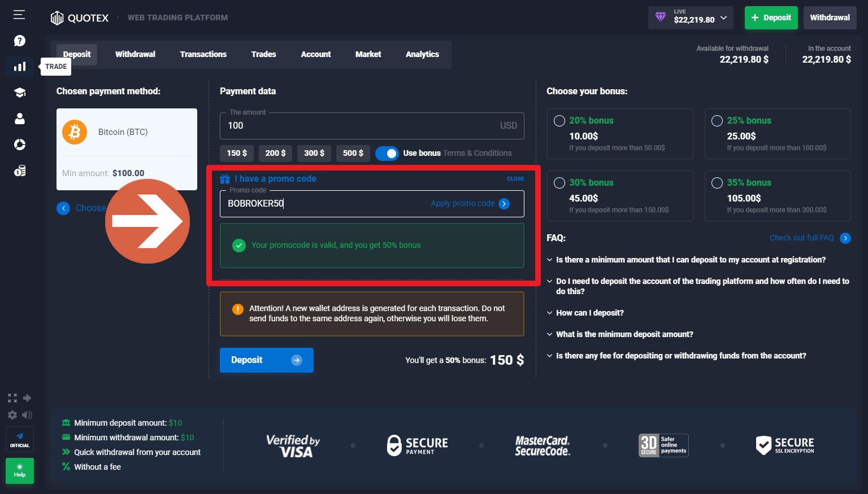Open the Telegram OFFICIAL channel icon
868x494 pixels.
19,439
